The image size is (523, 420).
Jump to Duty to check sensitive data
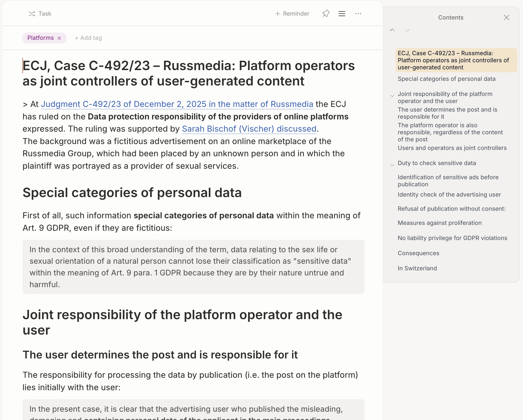(437, 163)
